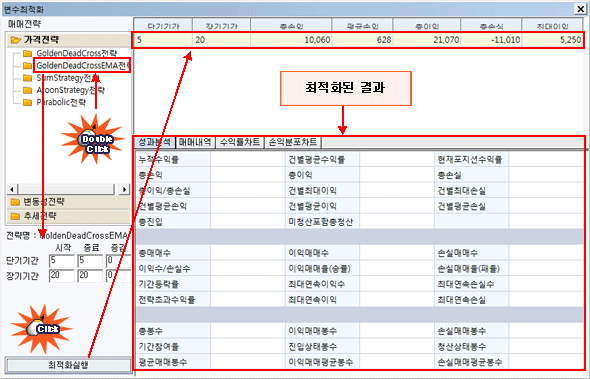
Task: Open the 수익률차트 tab
Action: (240, 142)
